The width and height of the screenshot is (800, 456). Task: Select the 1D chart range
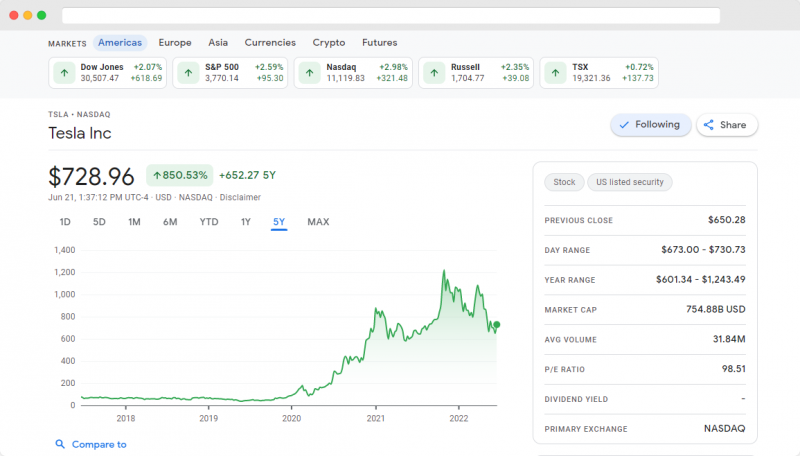tap(65, 222)
